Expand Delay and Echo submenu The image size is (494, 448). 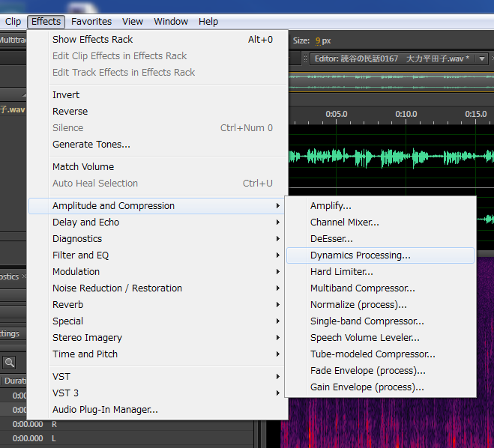pos(157,223)
